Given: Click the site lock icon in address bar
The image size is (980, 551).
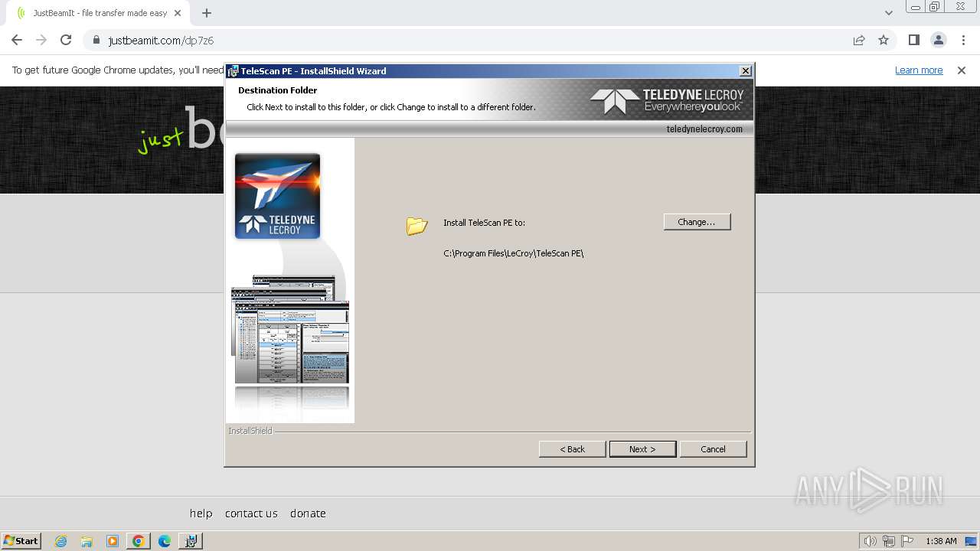Looking at the screenshot, I should click(x=96, y=40).
